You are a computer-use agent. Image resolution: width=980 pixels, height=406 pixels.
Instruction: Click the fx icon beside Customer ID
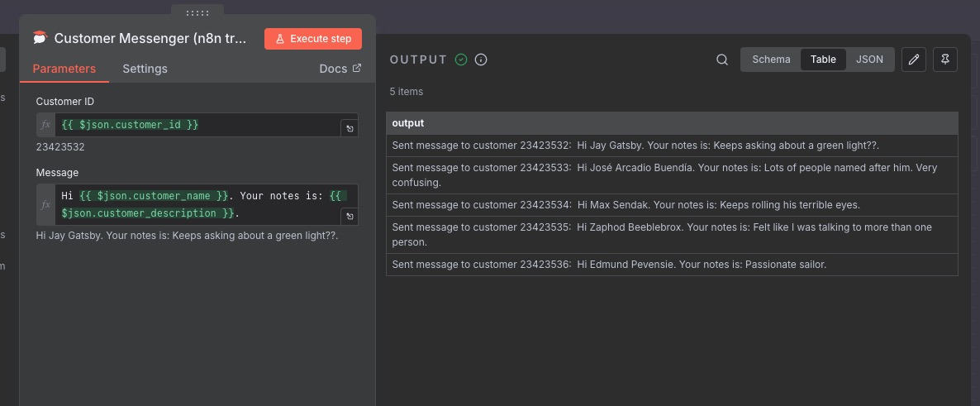pyautogui.click(x=46, y=125)
